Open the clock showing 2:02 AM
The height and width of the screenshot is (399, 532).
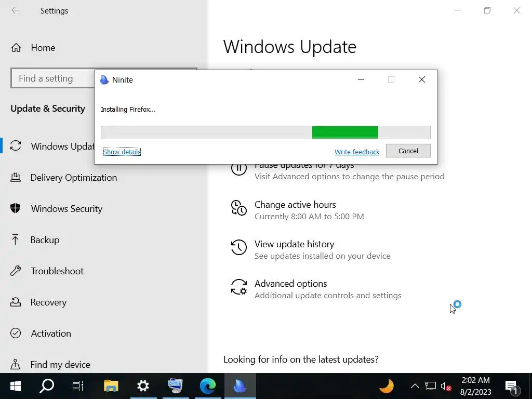[476, 386]
